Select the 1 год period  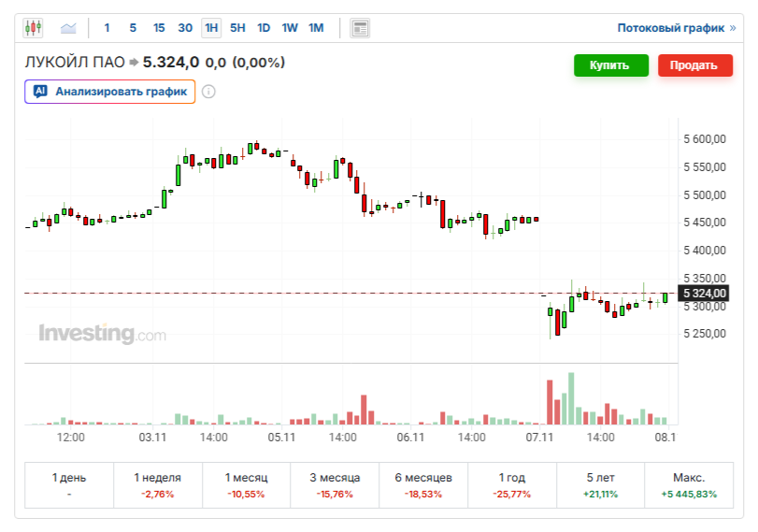pyautogui.click(x=512, y=485)
